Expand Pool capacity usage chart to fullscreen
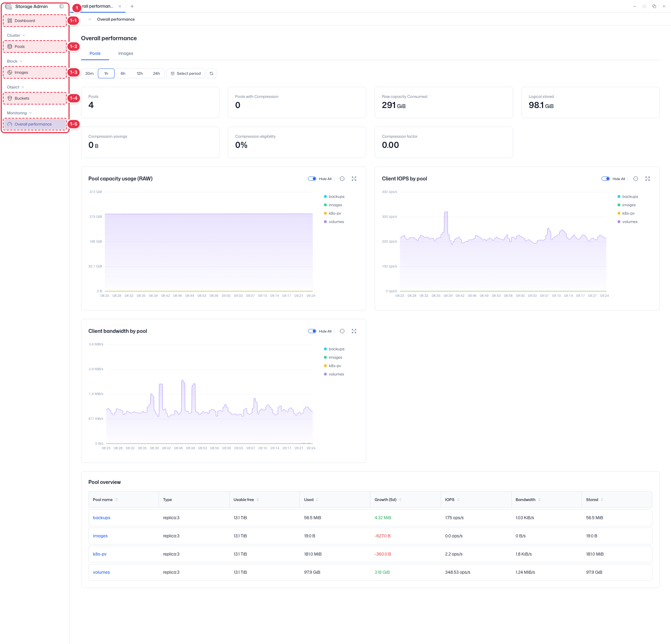This screenshot has height=644, width=671. [354, 179]
